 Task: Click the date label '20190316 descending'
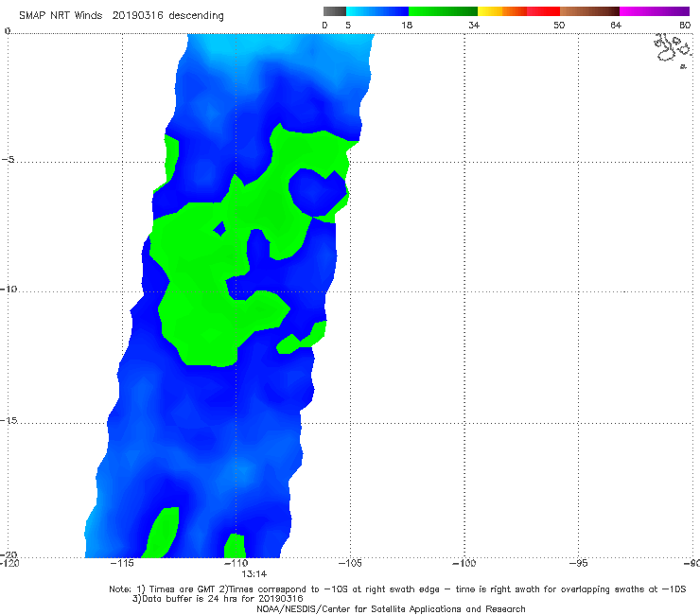[x=167, y=16]
